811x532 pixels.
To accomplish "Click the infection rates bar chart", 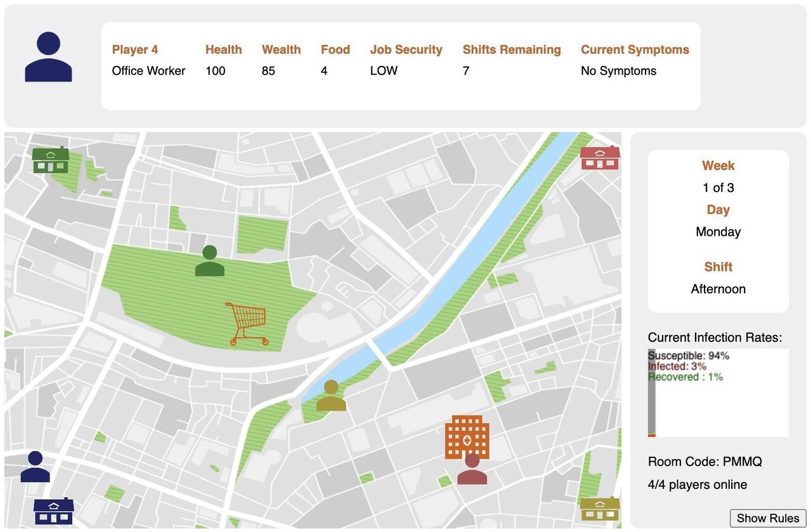I will tap(718, 393).
